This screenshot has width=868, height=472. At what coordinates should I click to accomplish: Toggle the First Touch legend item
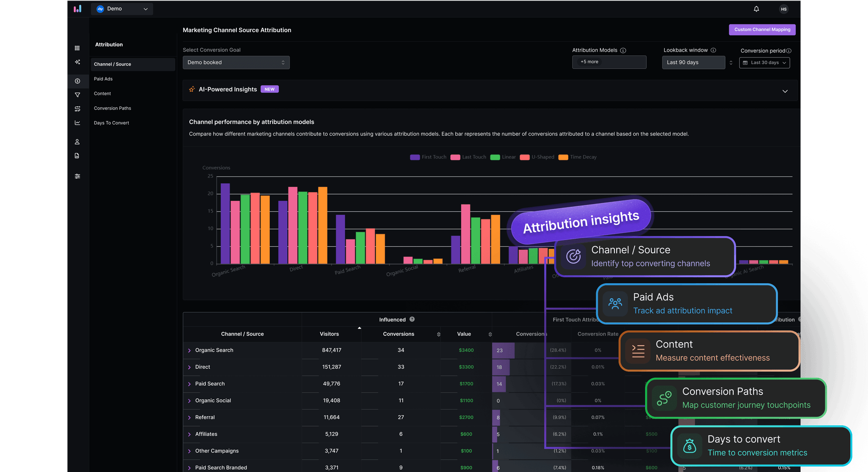tap(428, 157)
